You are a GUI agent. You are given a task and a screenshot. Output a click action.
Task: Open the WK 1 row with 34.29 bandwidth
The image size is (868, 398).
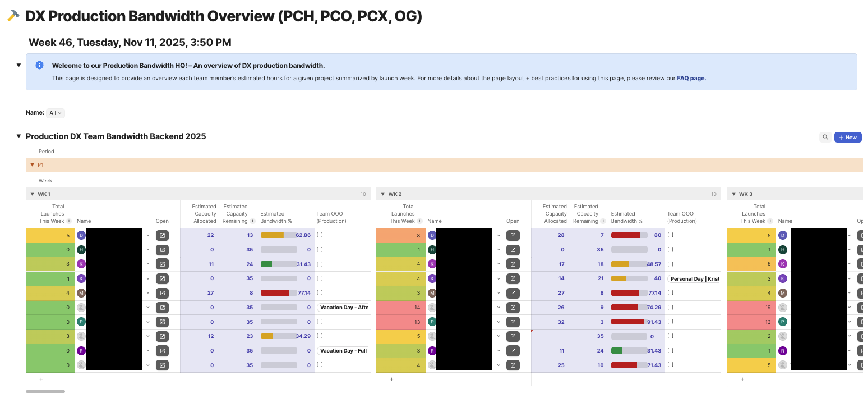pos(162,336)
